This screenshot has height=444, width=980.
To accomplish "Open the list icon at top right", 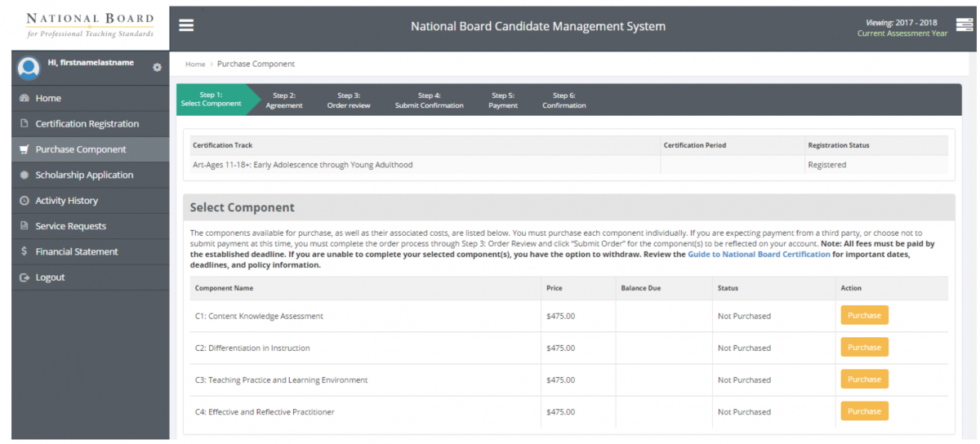I will (x=964, y=25).
